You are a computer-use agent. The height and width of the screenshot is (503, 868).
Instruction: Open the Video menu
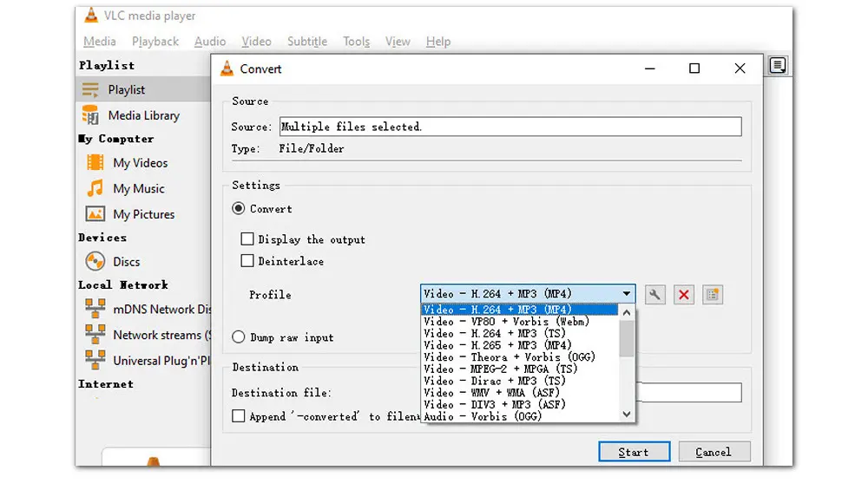tap(256, 42)
